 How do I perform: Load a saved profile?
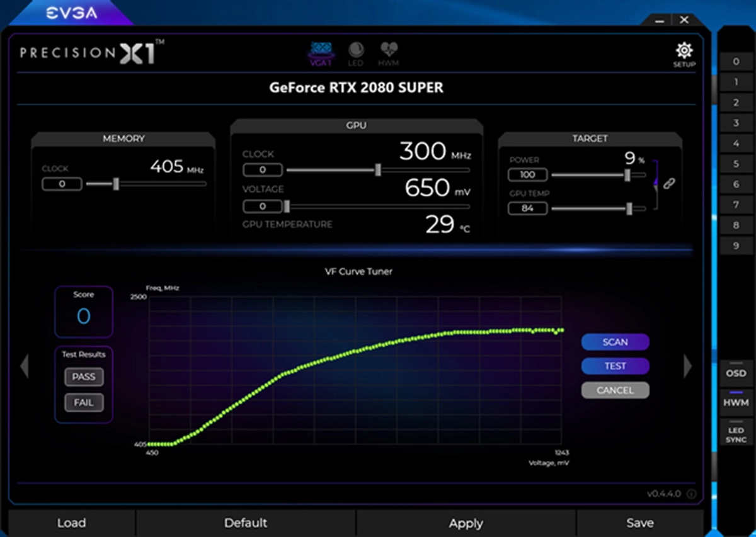71,523
